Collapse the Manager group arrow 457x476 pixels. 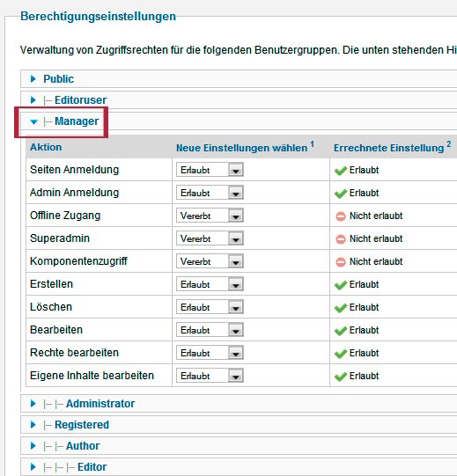(33, 122)
